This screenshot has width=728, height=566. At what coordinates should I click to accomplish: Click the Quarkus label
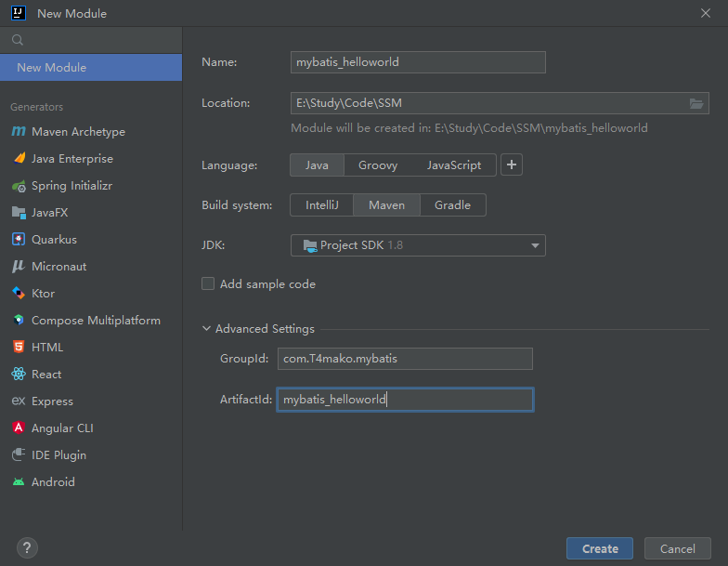(x=54, y=240)
